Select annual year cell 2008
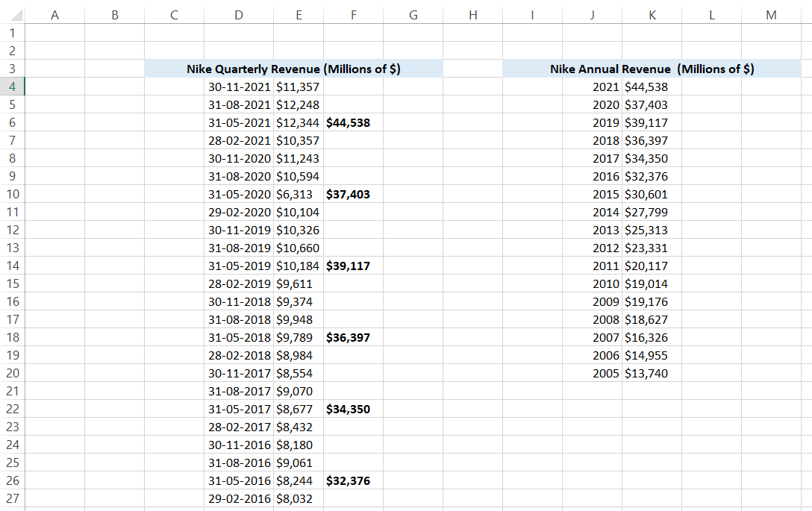Viewport: 812px width, 511px height. pyautogui.click(x=592, y=319)
